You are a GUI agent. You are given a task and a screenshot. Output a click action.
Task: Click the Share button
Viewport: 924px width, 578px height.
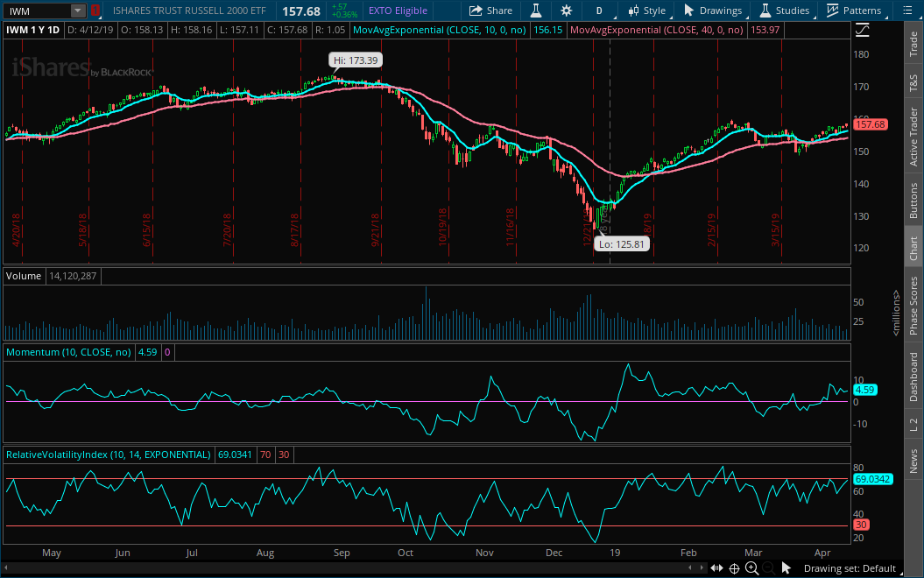[x=490, y=11]
